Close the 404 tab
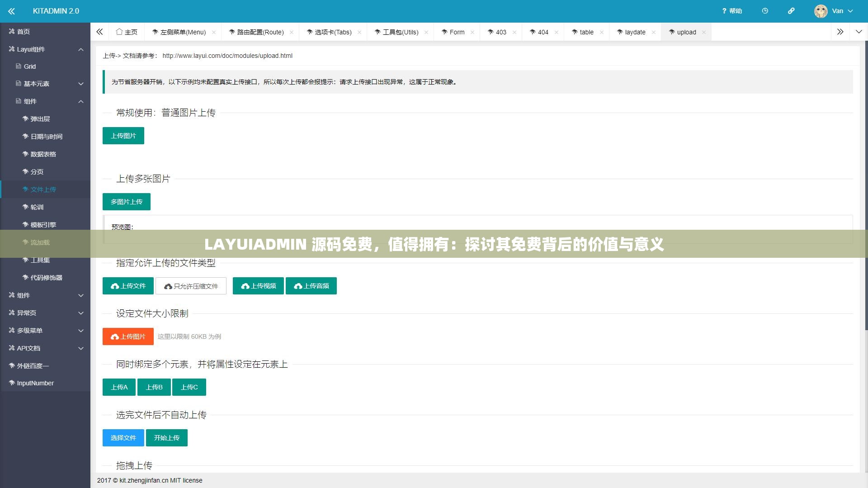Screen dimensions: 868x488 pos(557,32)
